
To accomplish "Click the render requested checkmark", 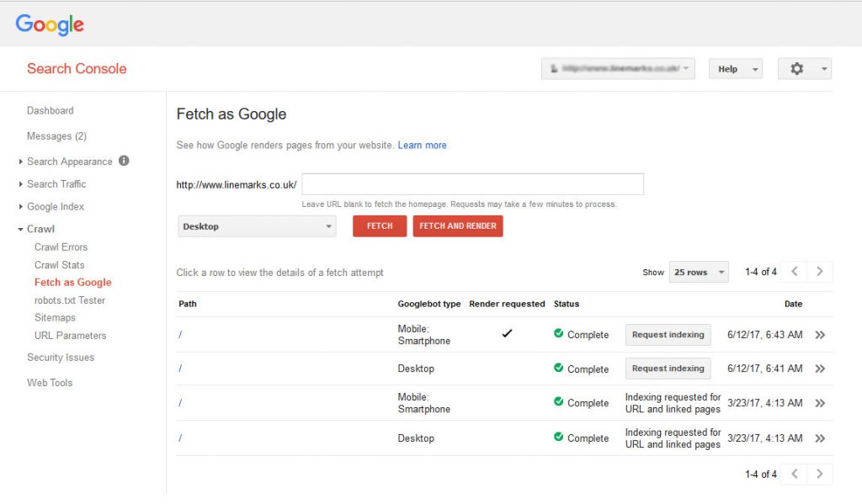I will tap(507, 333).
